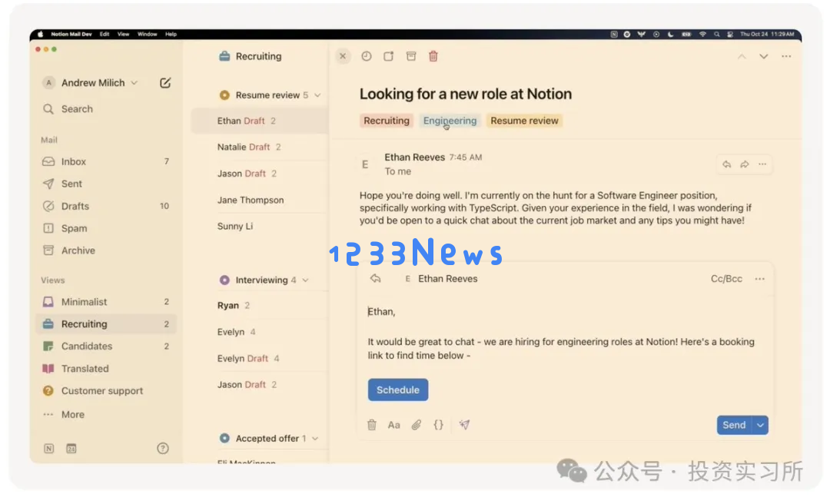Click the Notion icon at sidebar bottom

click(48, 449)
